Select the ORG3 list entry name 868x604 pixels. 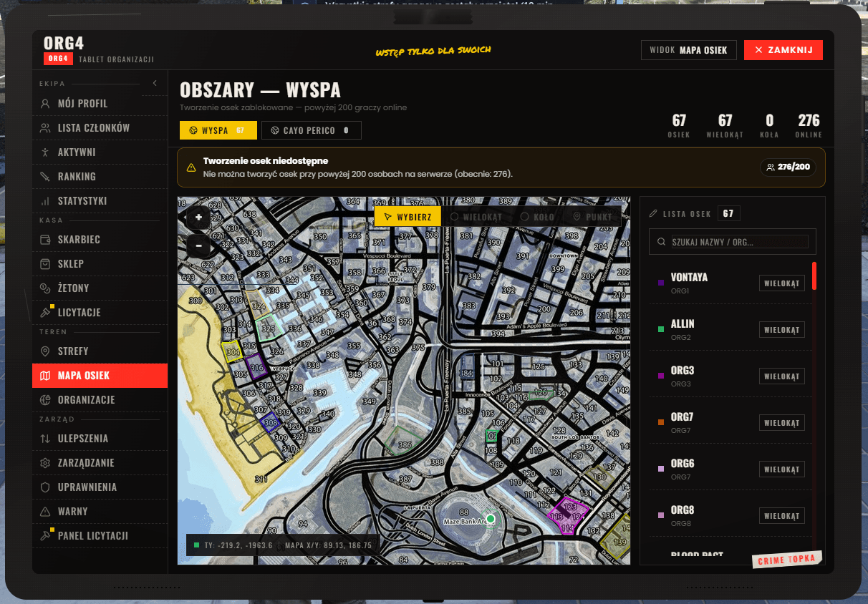pyautogui.click(x=683, y=370)
